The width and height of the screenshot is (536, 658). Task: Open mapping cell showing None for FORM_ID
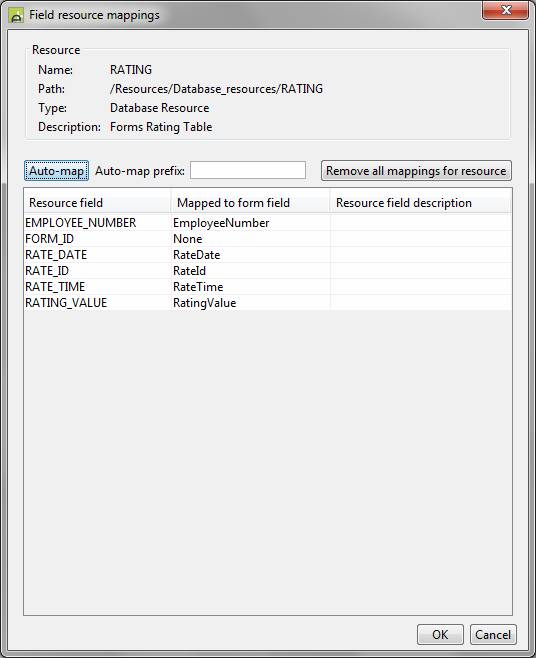[251, 239]
